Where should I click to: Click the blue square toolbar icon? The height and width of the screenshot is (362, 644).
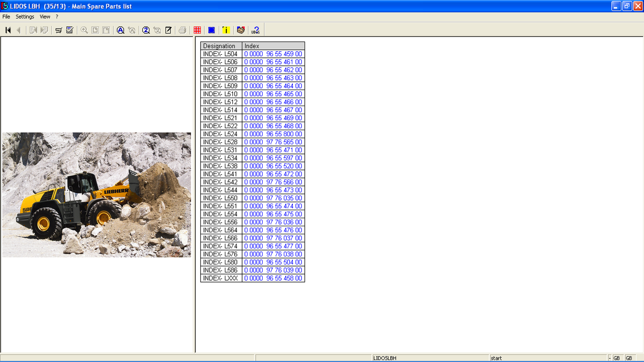tap(211, 30)
